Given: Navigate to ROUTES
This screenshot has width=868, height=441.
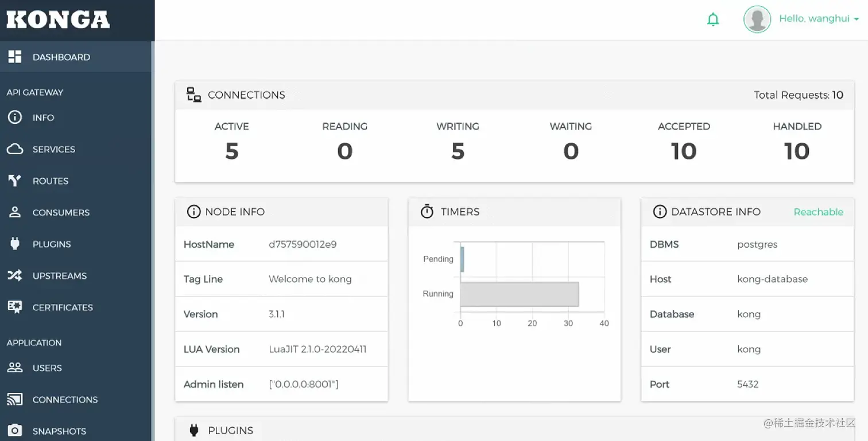Looking at the screenshot, I should [x=76, y=181].
